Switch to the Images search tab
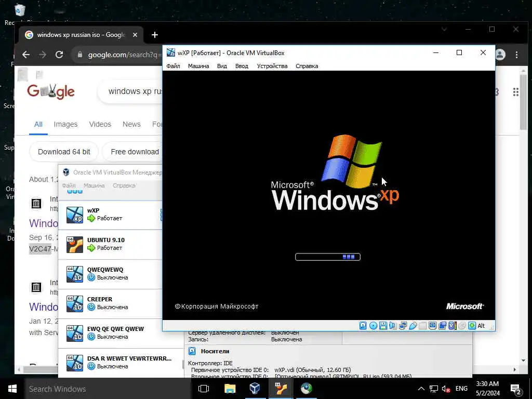Viewport: 532px width, 399px height. click(x=65, y=124)
